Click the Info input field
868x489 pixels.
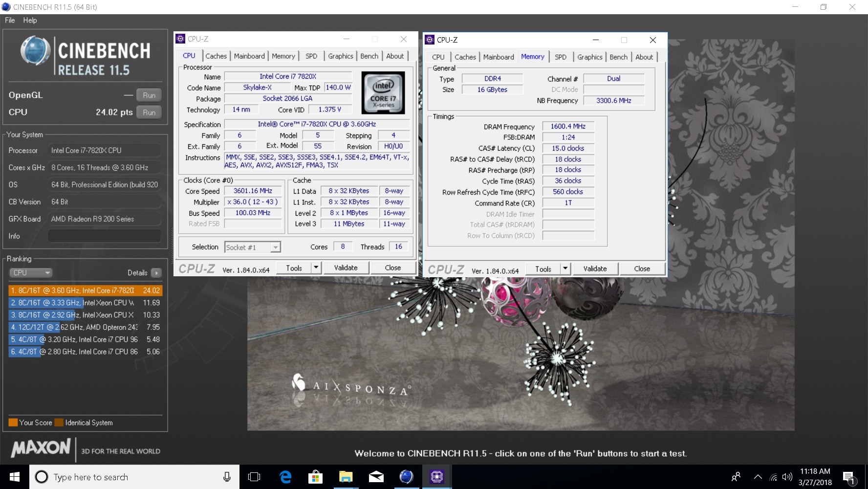105,236
